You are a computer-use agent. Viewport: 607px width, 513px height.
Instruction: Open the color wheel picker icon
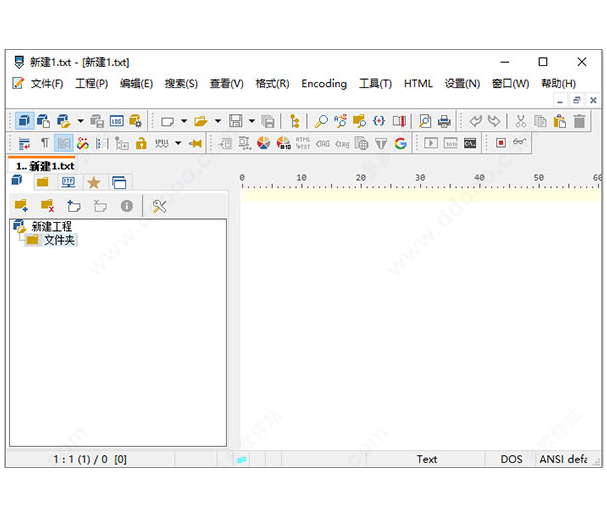(x=264, y=143)
